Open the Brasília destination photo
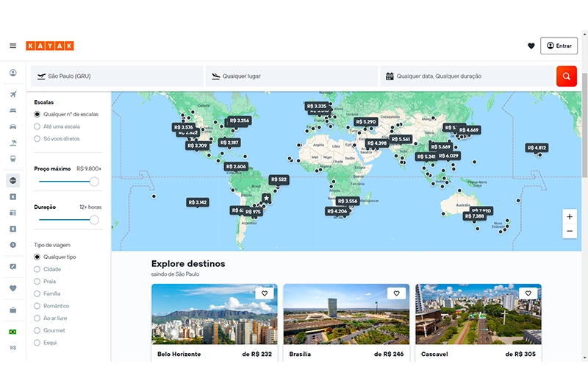This screenshot has height=392, width=588. pyautogui.click(x=346, y=314)
